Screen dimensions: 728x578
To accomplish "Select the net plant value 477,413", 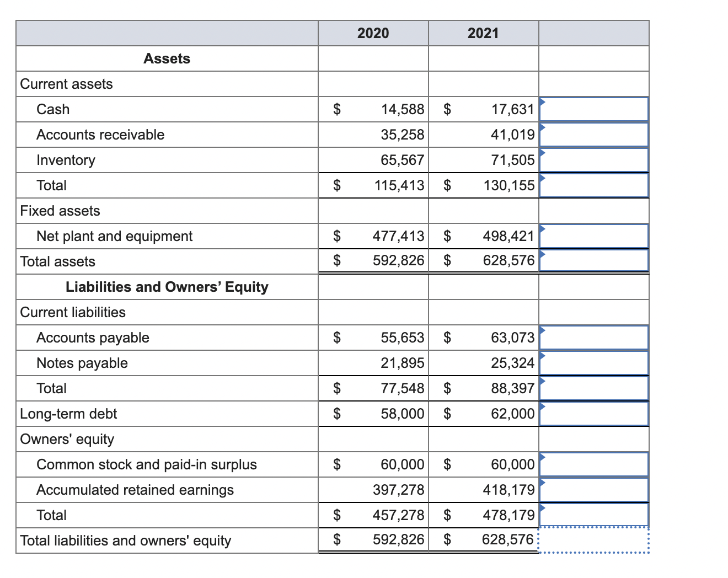I will click(x=399, y=236).
